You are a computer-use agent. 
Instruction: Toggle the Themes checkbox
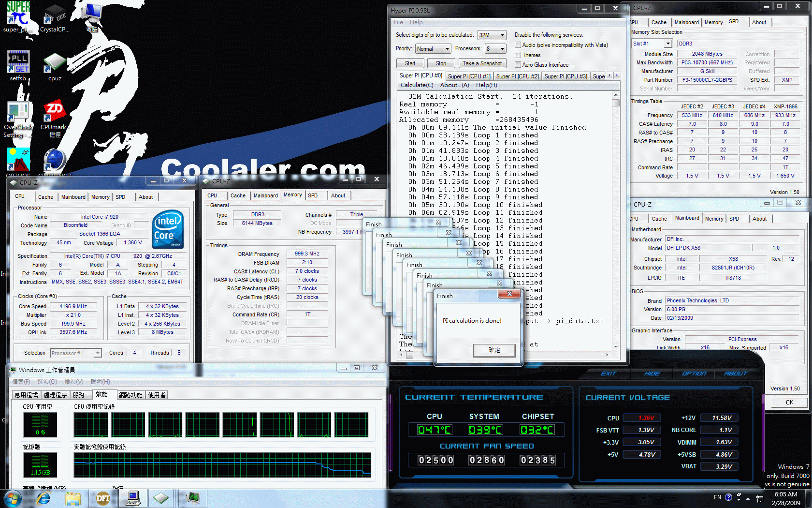518,55
